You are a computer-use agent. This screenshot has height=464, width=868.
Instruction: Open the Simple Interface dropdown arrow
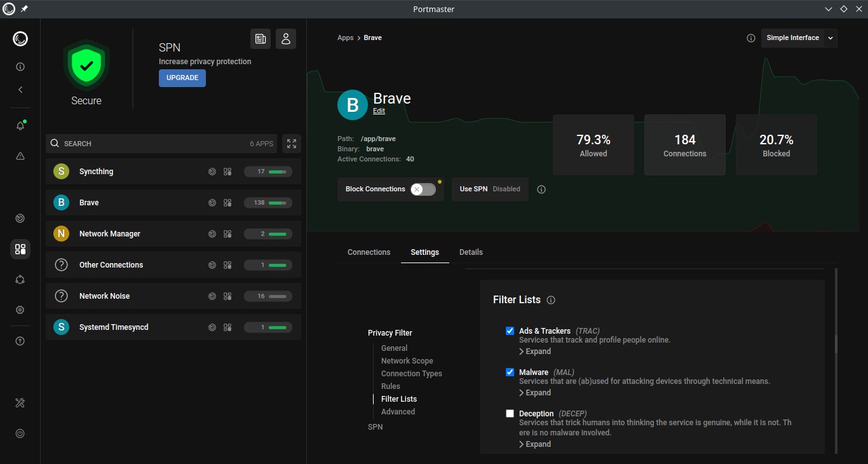831,38
